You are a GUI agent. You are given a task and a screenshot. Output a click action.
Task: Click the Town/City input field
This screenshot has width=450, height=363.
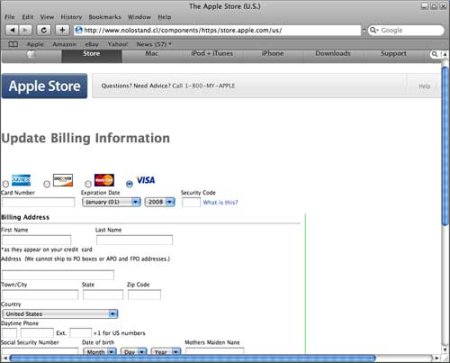point(40,295)
